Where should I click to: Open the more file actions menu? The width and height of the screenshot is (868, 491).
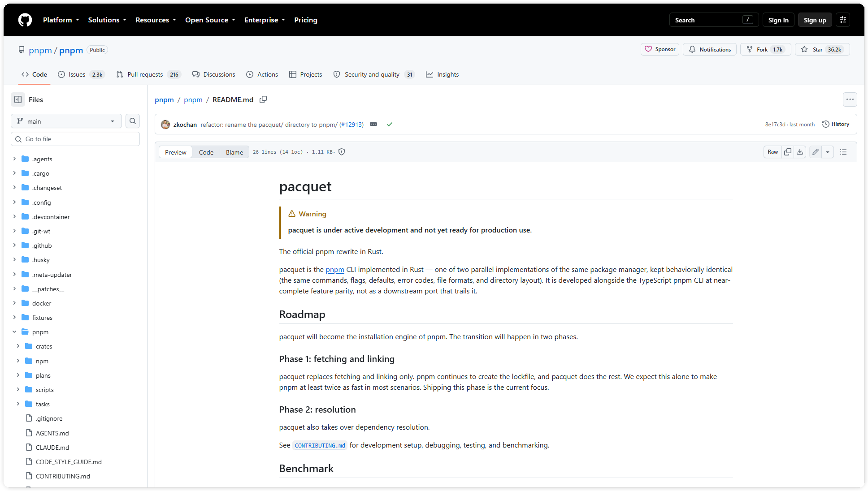[850, 99]
